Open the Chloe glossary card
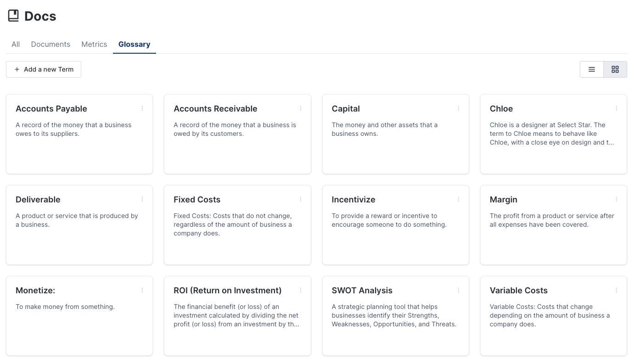640x364 pixels. point(501,109)
